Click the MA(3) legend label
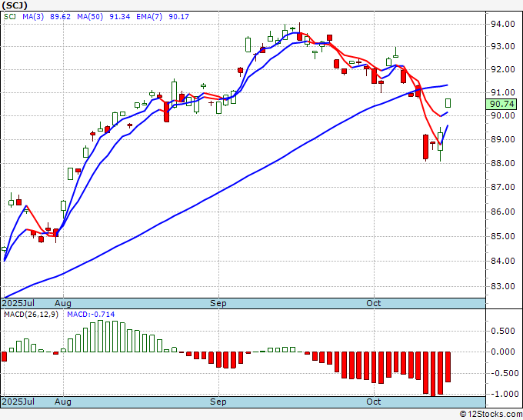This screenshot has height=420, width=523. click(33, 17)
